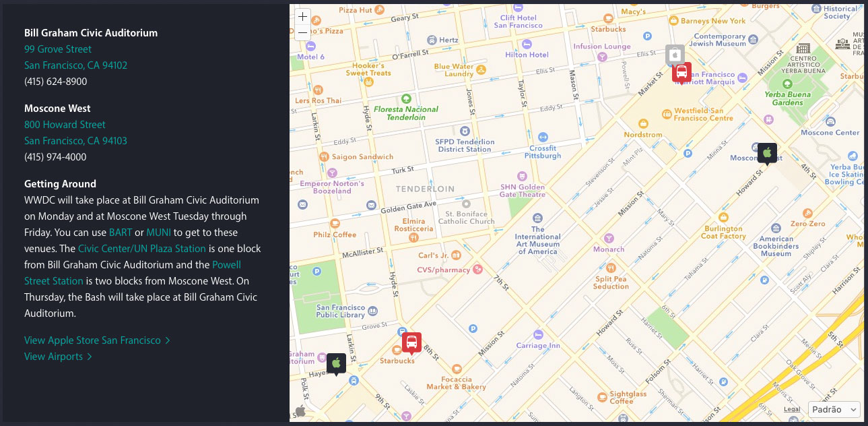
Task: Click the Crossfit Pittsburgh icon
Action: (x=543, y=138)
